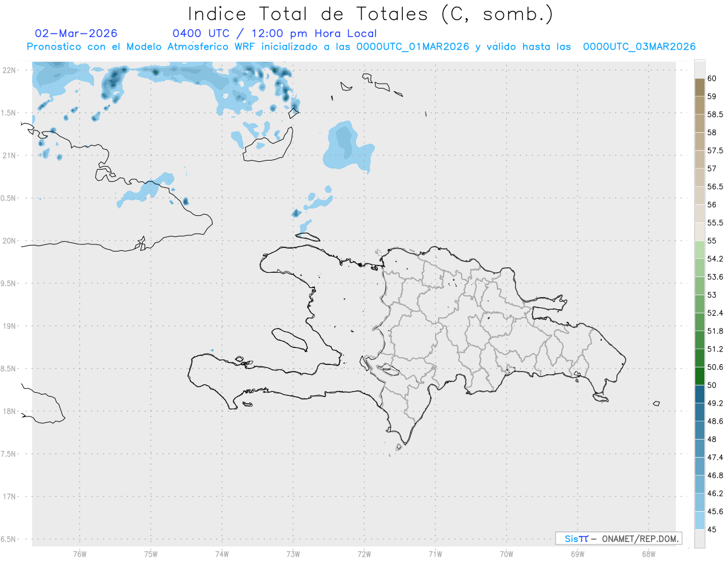Click the "58.5" colorbar label
728x562 pixels.
pos(715,114)
